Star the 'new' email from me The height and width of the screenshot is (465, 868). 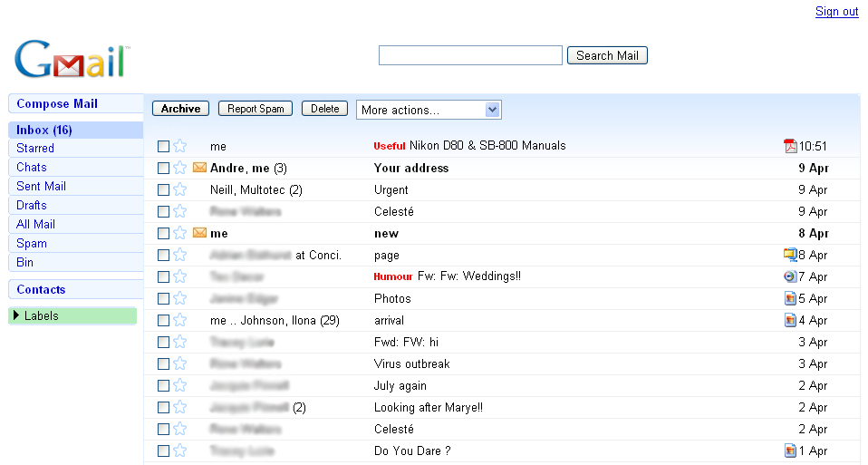(180, 233)
